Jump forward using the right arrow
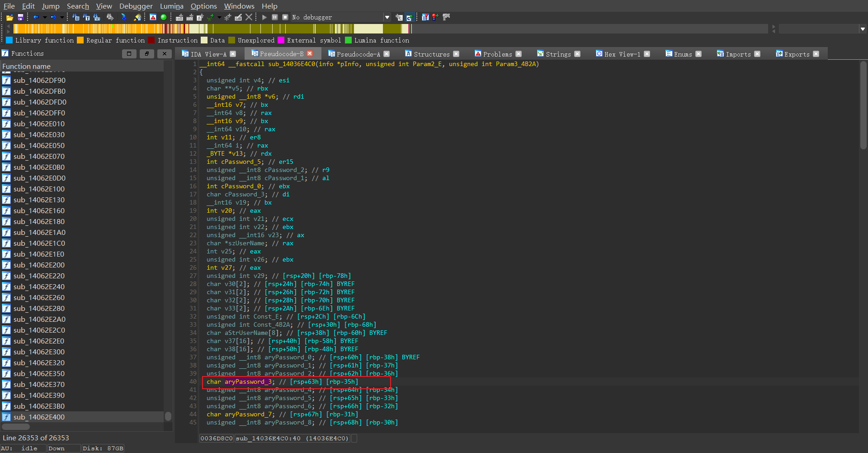The width and height of the screenshot is (868, 453). pyautogui.click(x=53, y=17)
